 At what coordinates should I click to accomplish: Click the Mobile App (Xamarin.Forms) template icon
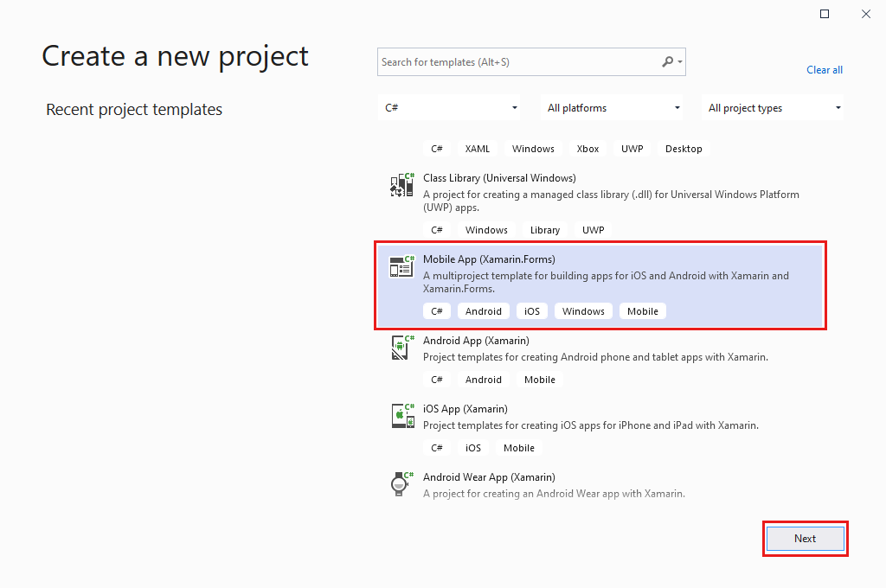click(x=402, y=266)
